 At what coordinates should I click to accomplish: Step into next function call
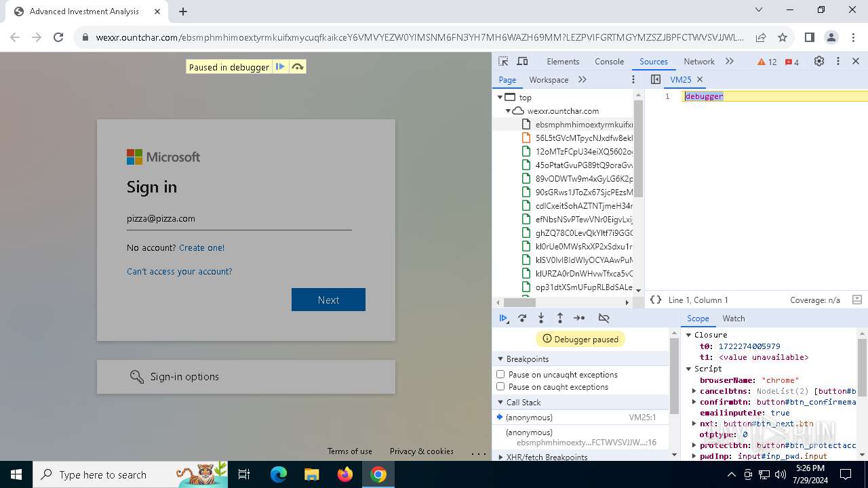pyautogui.click(x=541, y=318)
